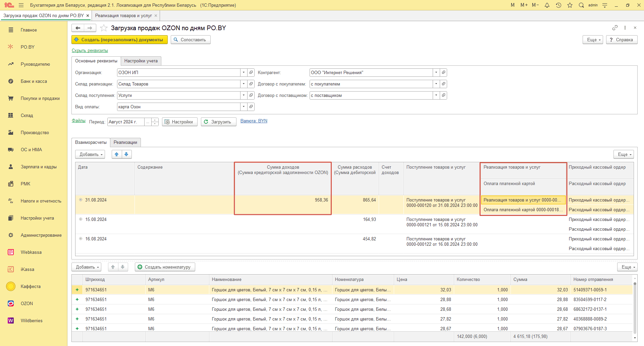The height and width of the screenshot is (346, 644).
Task: Select Загрузка продаж OZON window tab
Action: pos(44,15)
